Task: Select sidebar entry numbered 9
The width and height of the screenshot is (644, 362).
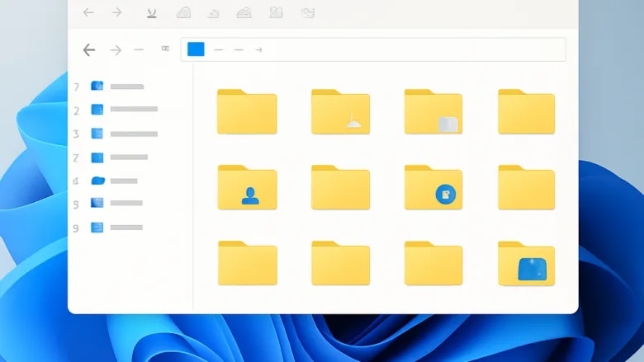Action: pyautogui.click(x=108, y=228)
